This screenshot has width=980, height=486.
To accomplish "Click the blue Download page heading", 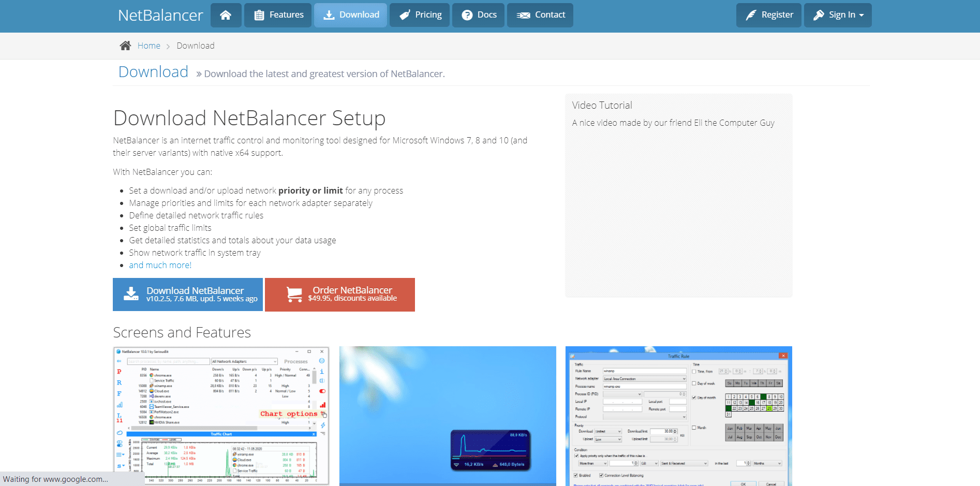I will (x=153, y=72).
